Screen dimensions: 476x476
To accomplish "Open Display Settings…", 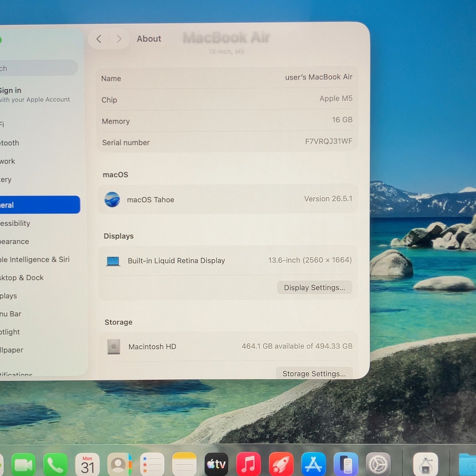I will pos(314,288).
